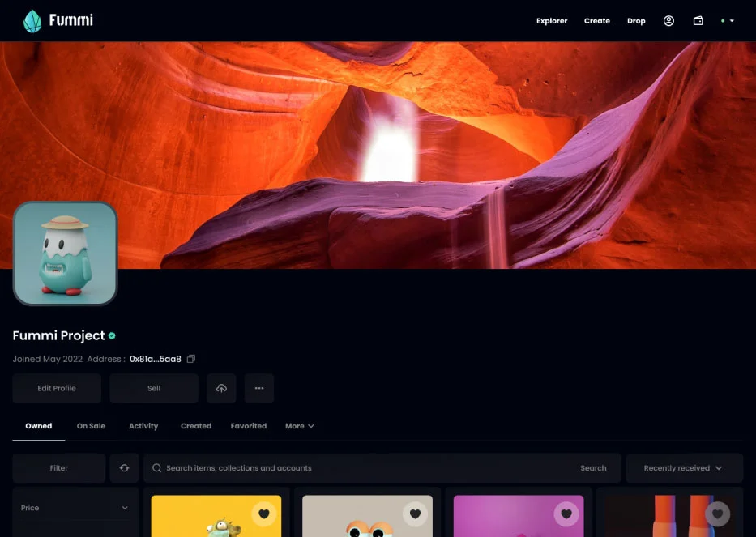Open the wallet icon

coord(698,20)
